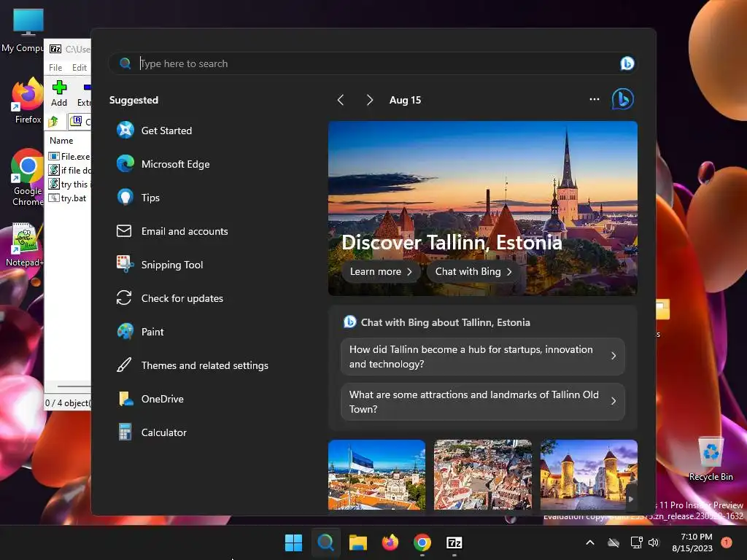Click the Aug 15 date label
The height and width of the screenshot is (560, 747).
point(405,100)
